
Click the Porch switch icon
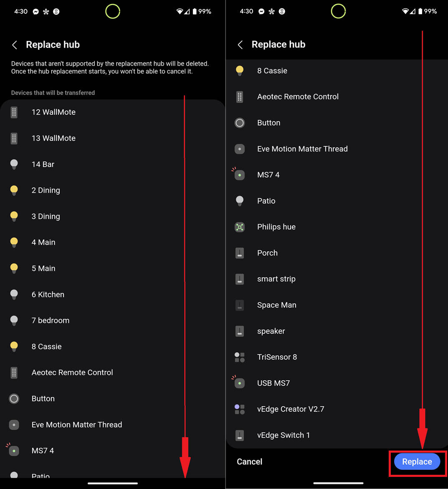click(x=240, y=253)
